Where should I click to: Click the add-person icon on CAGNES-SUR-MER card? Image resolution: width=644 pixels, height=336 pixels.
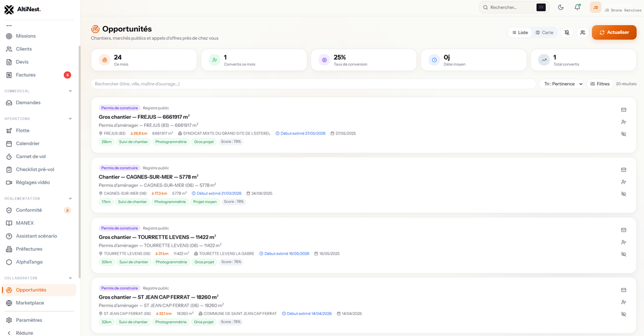pyautogui.click(x=624, y=182)
